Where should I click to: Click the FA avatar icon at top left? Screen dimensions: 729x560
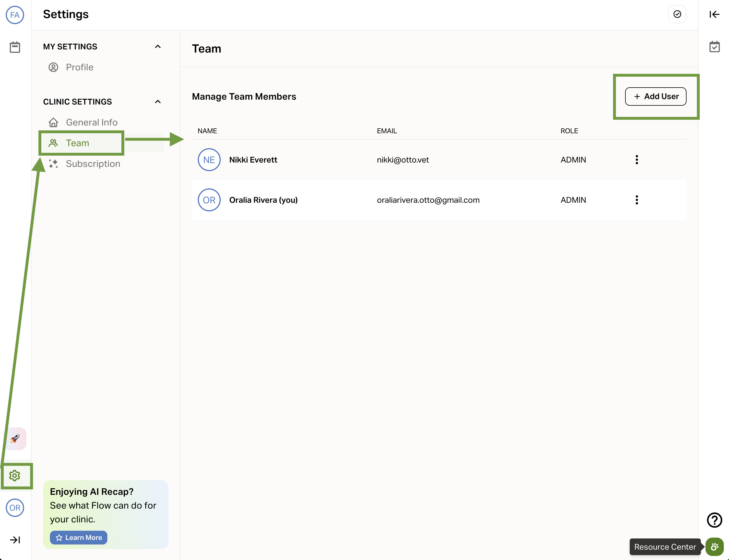pos(15,15)
